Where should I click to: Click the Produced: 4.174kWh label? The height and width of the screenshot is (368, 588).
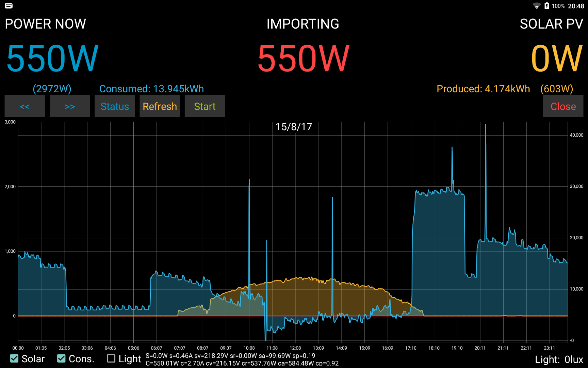click(483, 89)
